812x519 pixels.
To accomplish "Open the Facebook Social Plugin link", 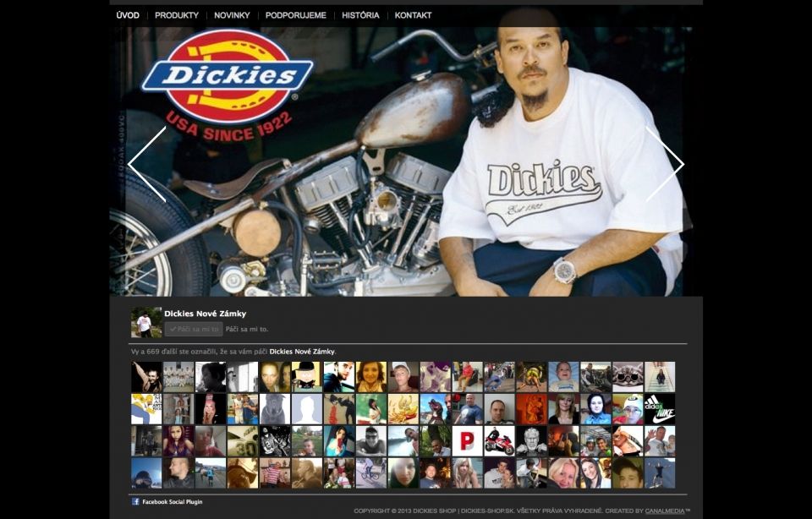I will coord(173,502).
